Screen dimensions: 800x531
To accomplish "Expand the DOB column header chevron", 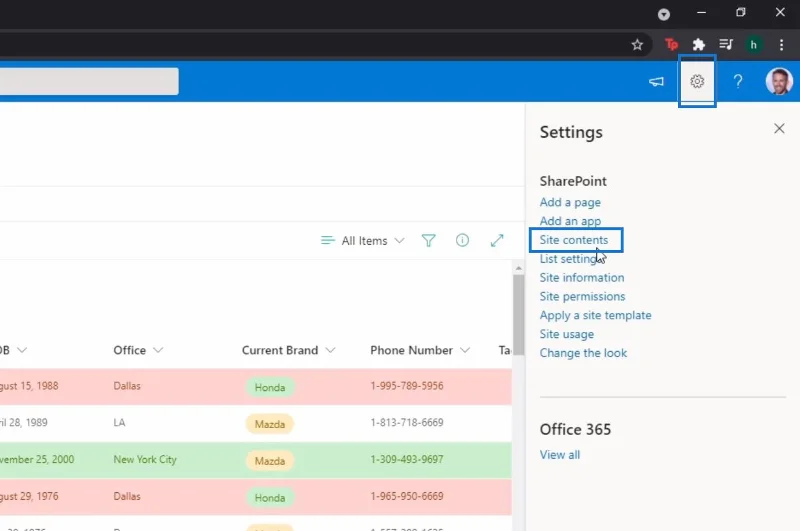I will tap(22, 350).
